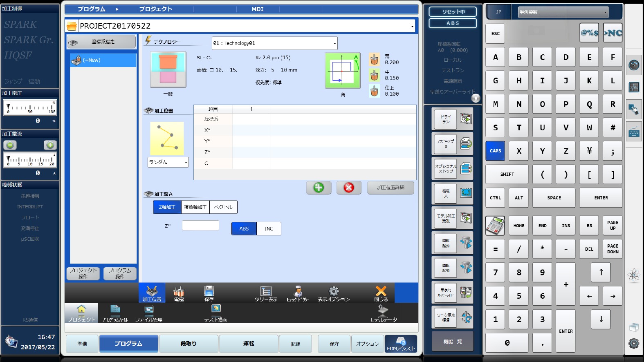The height and width of the screenshot is (362, 644).
Task: Select the 複数軸加工 tab
Action: tap(195, 207)
